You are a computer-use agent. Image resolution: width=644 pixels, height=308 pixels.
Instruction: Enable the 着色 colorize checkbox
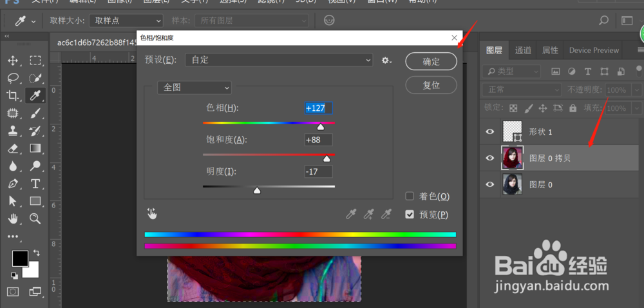(x=410, y=197)
